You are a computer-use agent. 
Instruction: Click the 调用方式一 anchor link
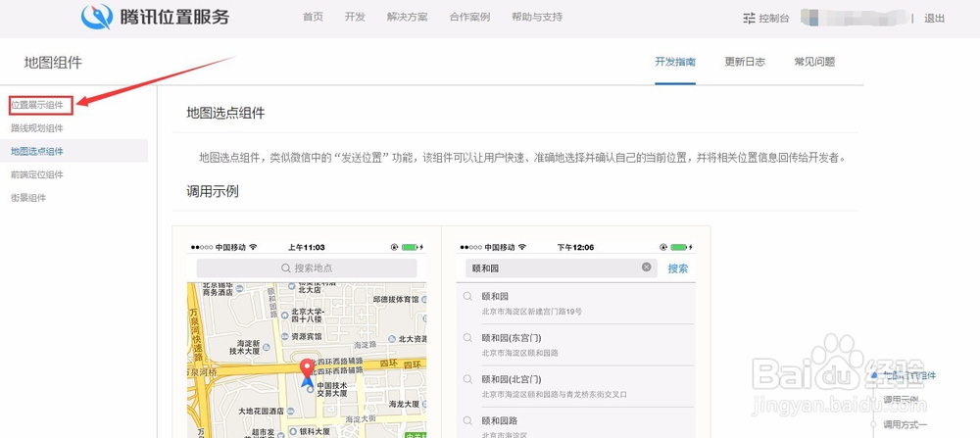click(905, 425)
